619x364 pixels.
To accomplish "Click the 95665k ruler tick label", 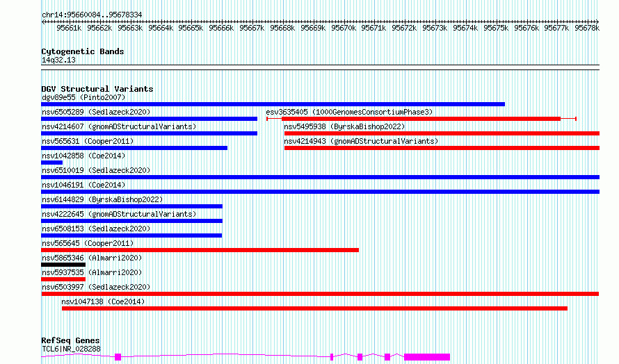I will (x=191, y=28).
